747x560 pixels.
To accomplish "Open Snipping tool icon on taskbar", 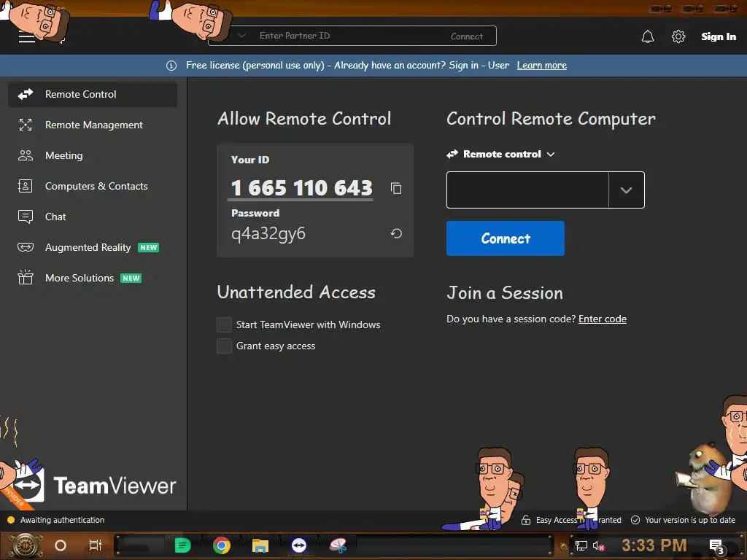I will tap(338, 545).
